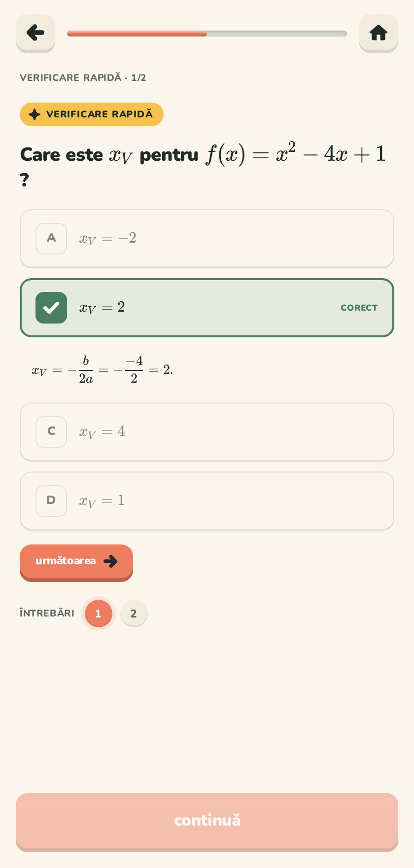Click the următoarea button
The width and height of the screenshot is (414, 868).
click(76, 562)
